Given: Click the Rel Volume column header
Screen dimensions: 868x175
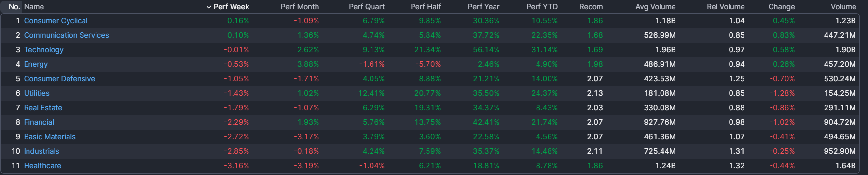Looking at the screenshot, I should pyautogui.click(x=726, y=7).
